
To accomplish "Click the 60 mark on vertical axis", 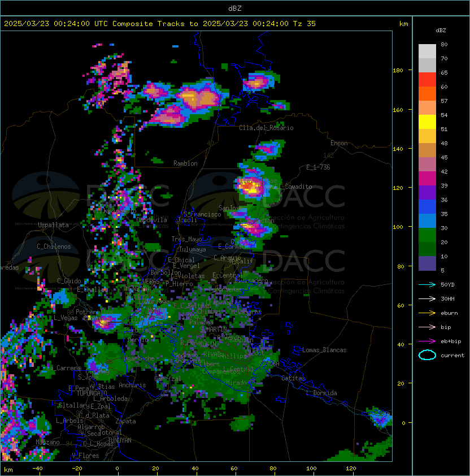I will 401,306.
